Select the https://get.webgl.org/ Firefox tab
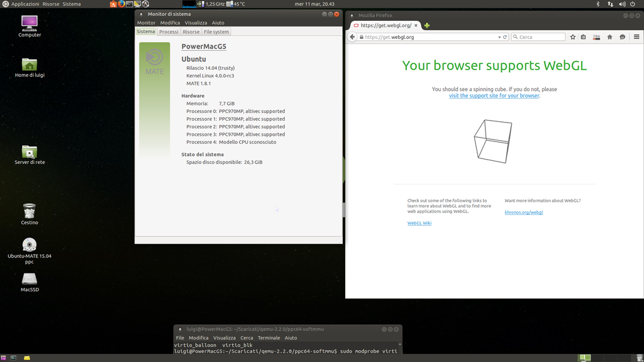The width and height of the screenshot is (644, 362). coord(386,25)
